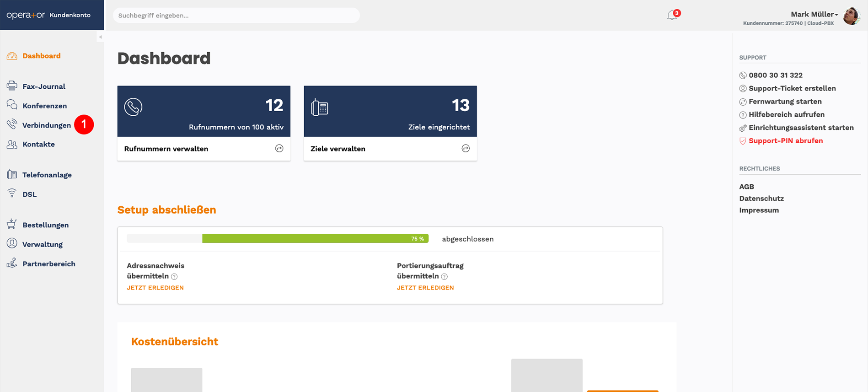Screen dimensions: 868x392
Task: Collapse the sidebar with the small arrow
Action: click(x=100, y=37)
